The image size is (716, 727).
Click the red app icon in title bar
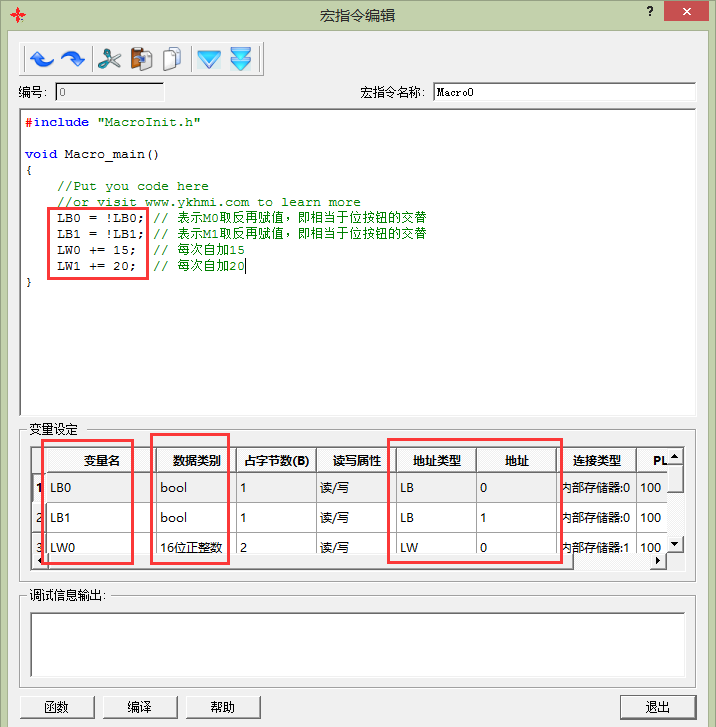point(17,15)
